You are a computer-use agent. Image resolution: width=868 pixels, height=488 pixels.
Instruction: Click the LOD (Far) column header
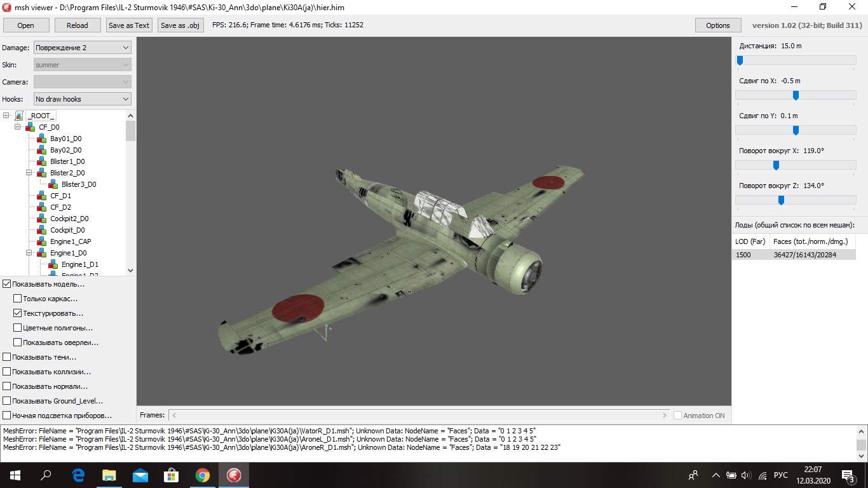coord(751,241)
